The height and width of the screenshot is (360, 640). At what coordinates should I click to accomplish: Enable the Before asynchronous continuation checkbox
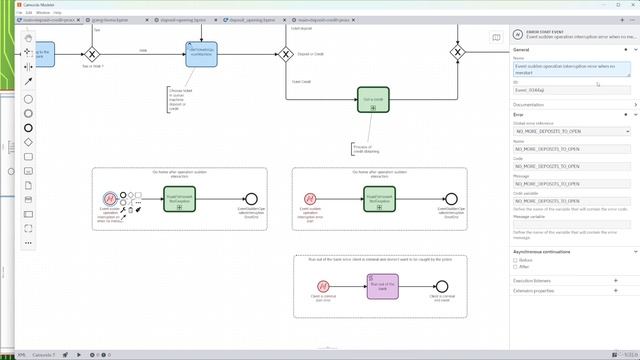[x=515, y=260]
